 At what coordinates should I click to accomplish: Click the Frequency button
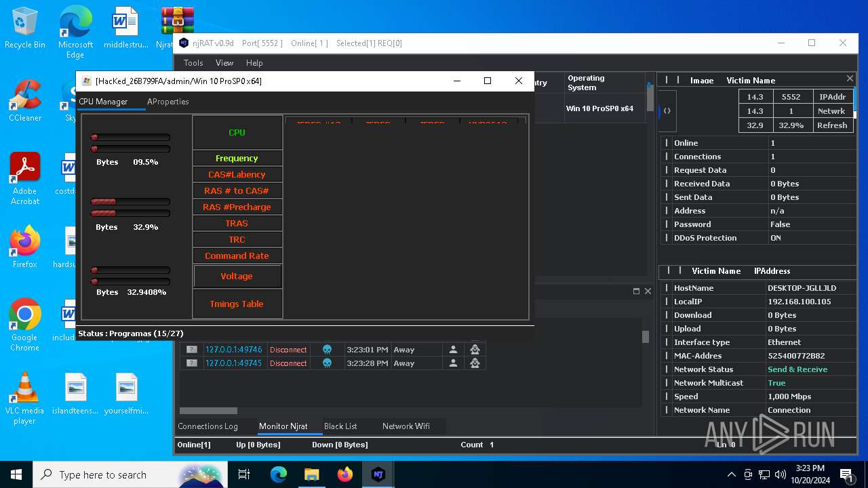click(237, 159)
